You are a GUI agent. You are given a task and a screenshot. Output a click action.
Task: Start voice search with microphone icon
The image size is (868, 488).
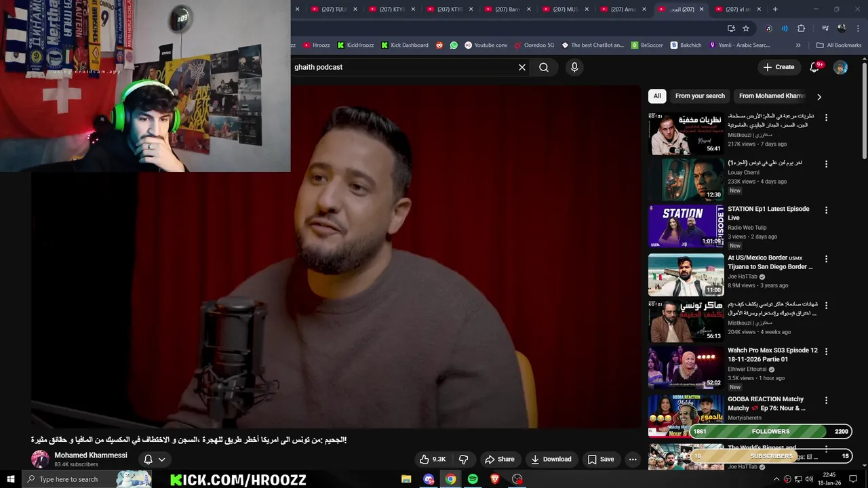pyautogui.click(x=574, y=67)
